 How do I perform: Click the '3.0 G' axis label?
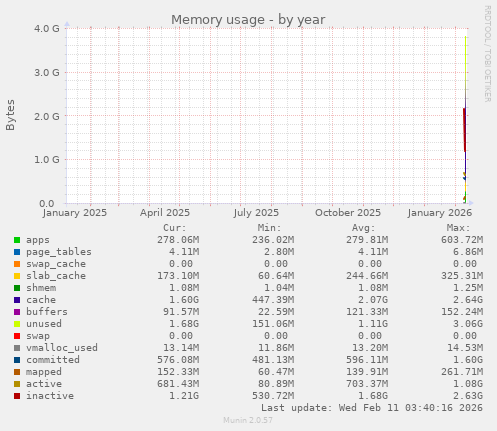pyautogui.click(x=47, y=72)
